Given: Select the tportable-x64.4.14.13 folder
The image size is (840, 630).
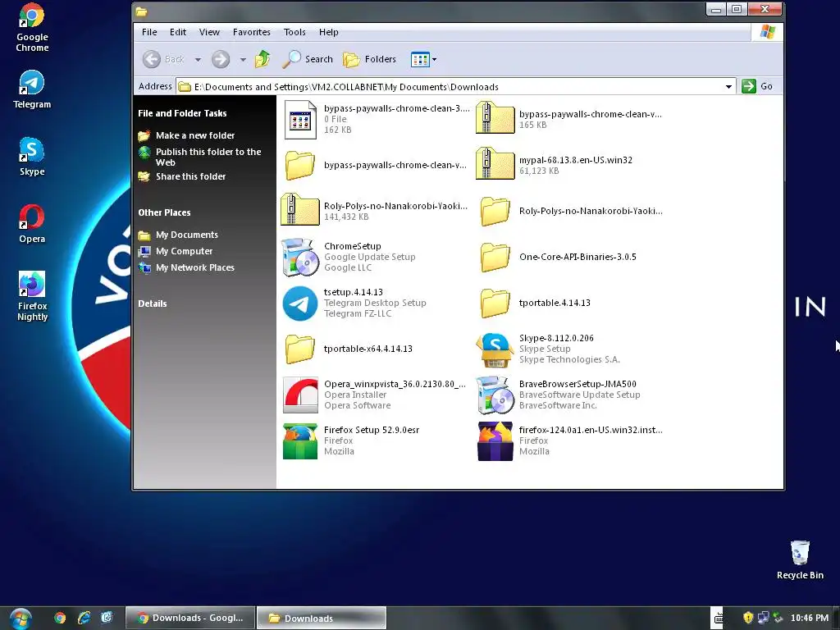Looking at the screenshot, I should (300, 349).
